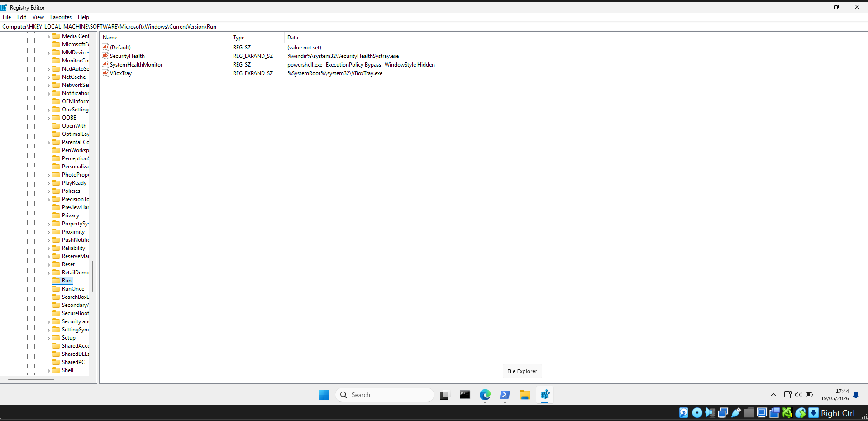The image size is (868, 421).
Task: Open PowerShell from taskbar
Action: pyautogui.click(x=505, y=395)
